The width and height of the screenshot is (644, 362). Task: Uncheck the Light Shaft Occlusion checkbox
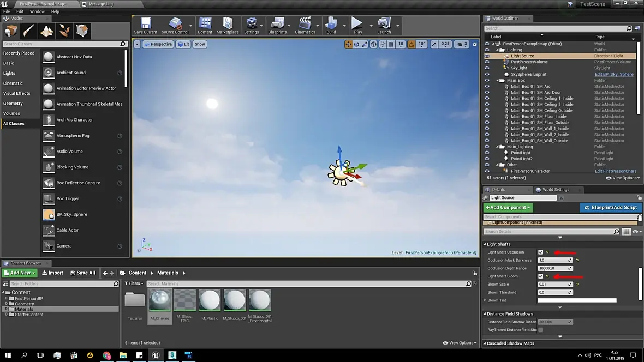point(540,252)
